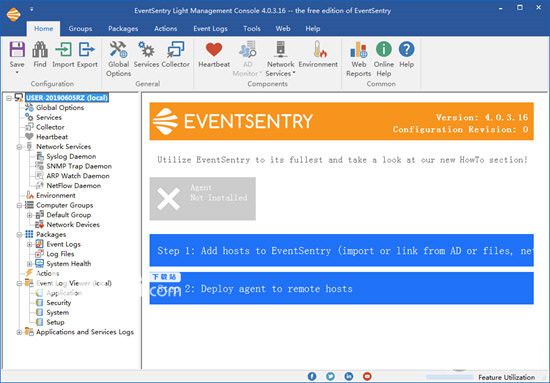This screenshot has height=383, width=550.
Task: Select Syslog Daemon in the tree
Action: pyautogui.click(x=71, y=156)
